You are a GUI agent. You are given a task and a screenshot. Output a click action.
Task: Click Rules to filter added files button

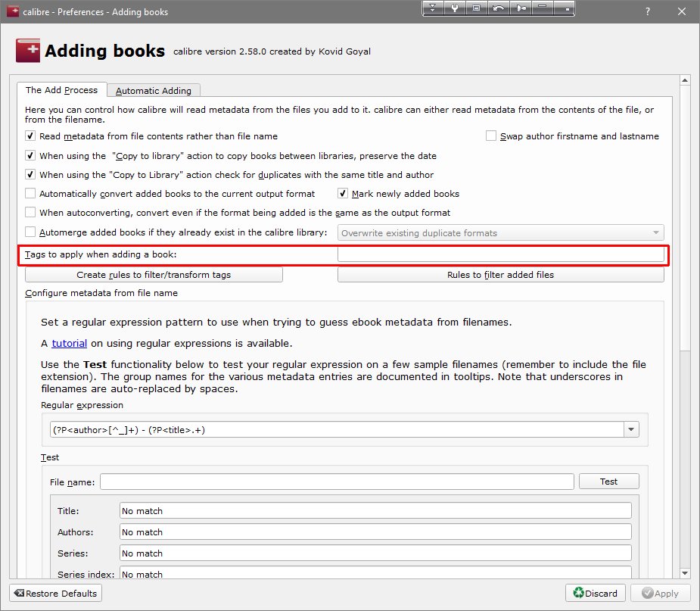[500, 275]
